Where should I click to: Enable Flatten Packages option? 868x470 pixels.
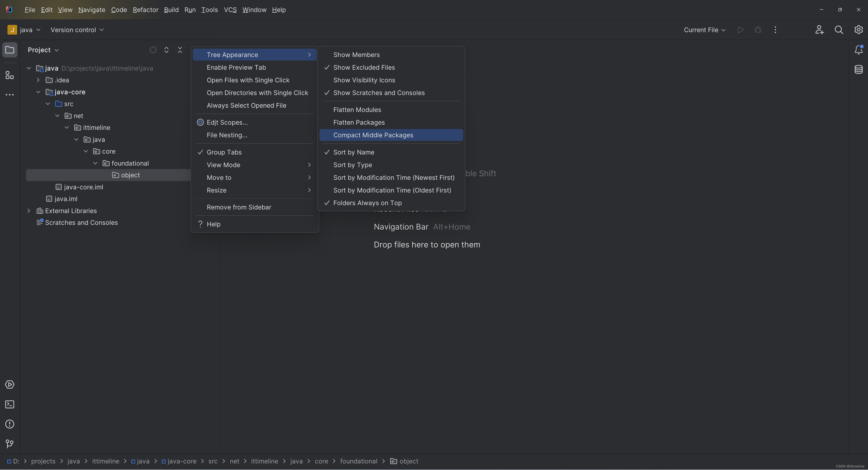tap(391, 122)
